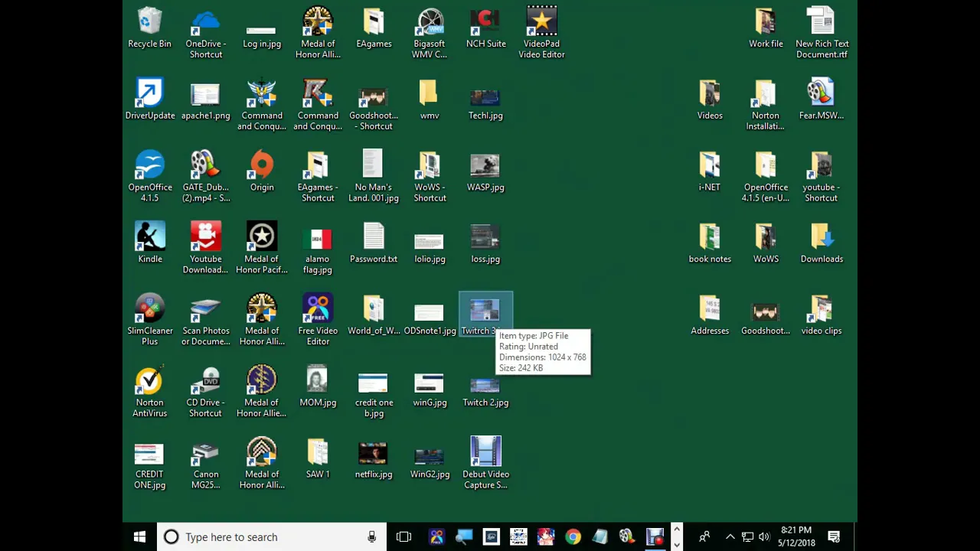Launch the Youtube Downloader icon
980x551 pixels.
pyautogui.click(x=205, y=249)
